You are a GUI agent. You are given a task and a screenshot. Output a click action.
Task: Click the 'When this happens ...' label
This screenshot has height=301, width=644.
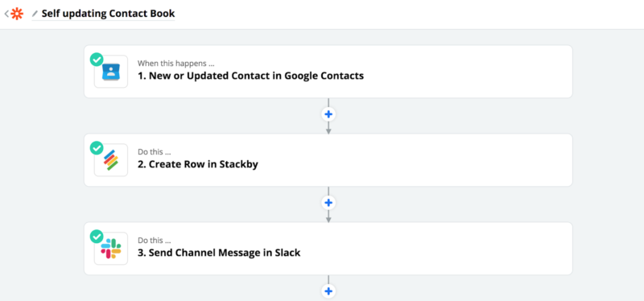(175, 64)
